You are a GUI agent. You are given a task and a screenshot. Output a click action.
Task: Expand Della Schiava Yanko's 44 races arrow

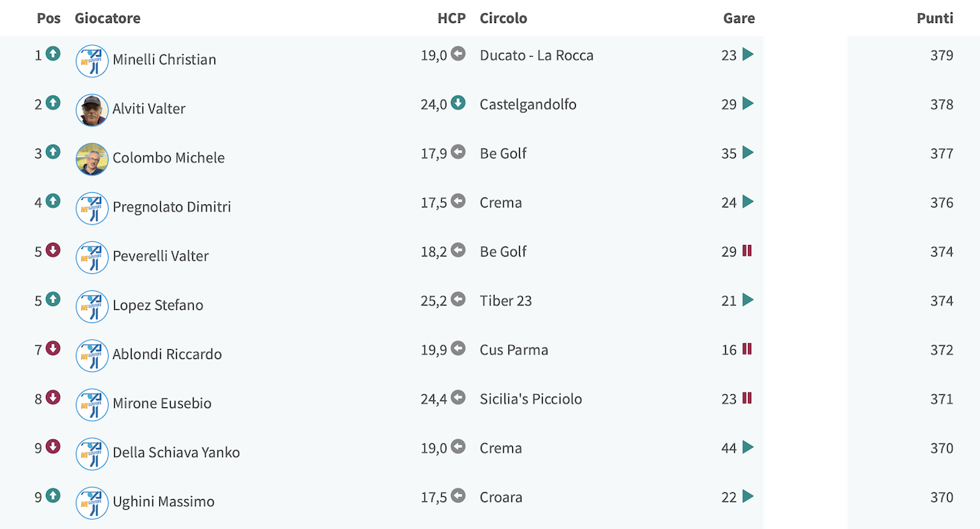pos(748,447)
